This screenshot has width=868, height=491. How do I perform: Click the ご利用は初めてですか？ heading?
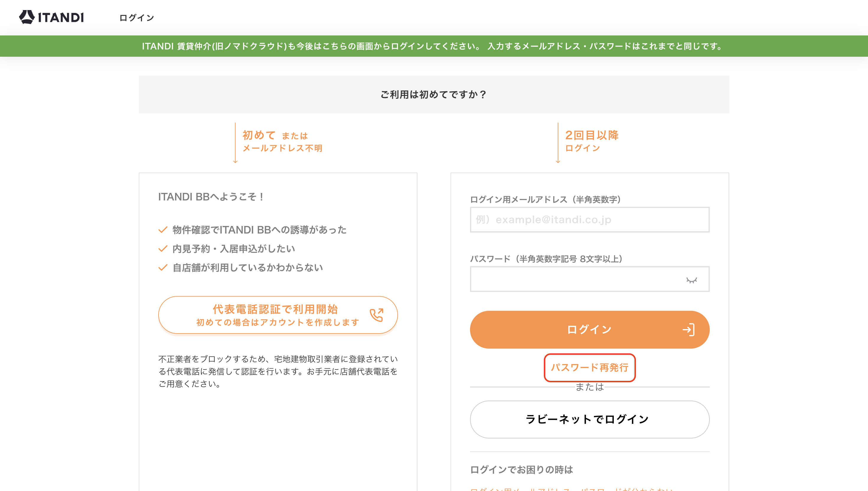434,95
